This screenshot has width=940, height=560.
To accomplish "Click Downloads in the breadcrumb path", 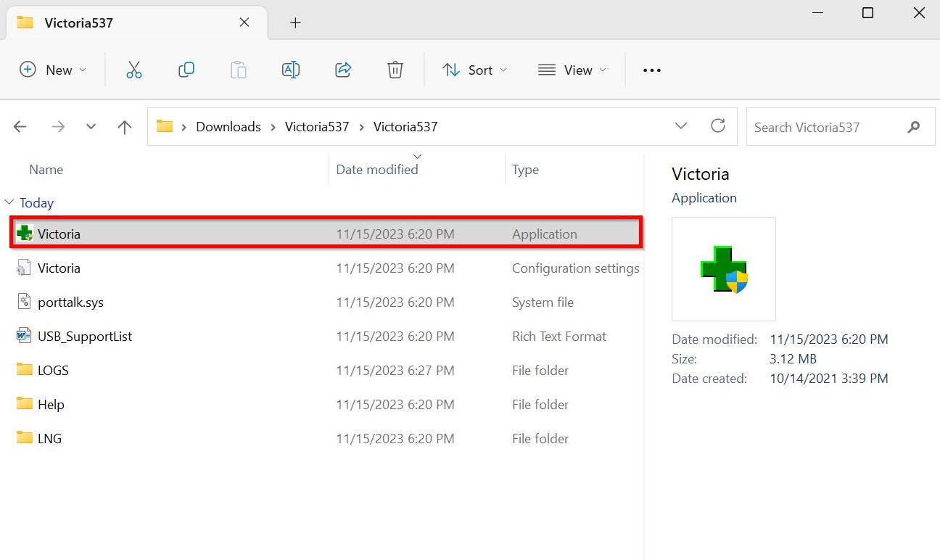I will 228,127.
